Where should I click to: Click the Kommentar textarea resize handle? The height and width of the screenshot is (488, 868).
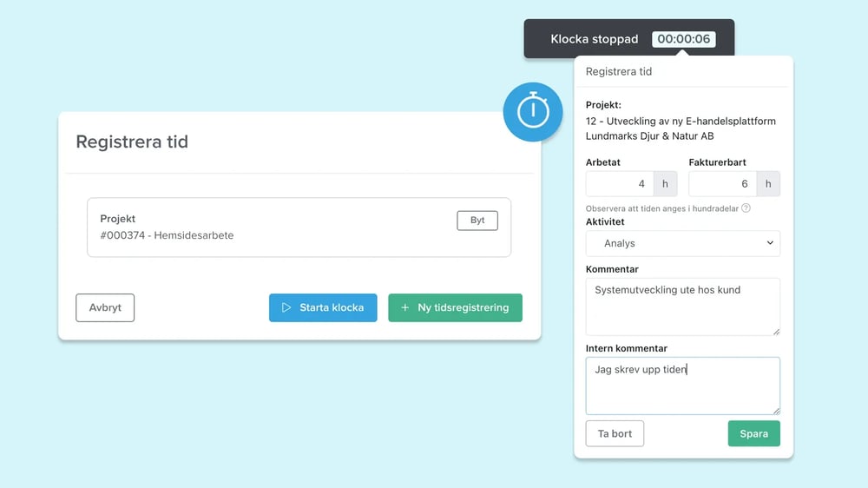[x=775, y=331]
